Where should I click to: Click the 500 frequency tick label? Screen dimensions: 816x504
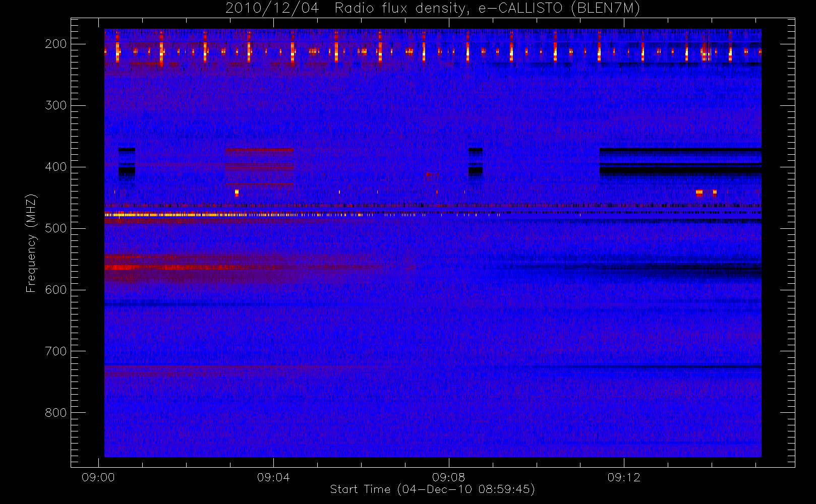click(55, 228)
